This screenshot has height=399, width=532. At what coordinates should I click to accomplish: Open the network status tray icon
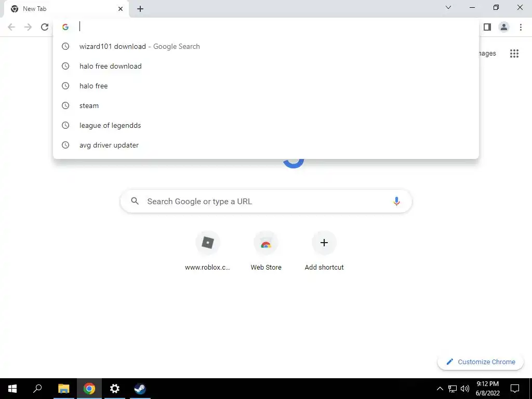click(x=453, y=389)
